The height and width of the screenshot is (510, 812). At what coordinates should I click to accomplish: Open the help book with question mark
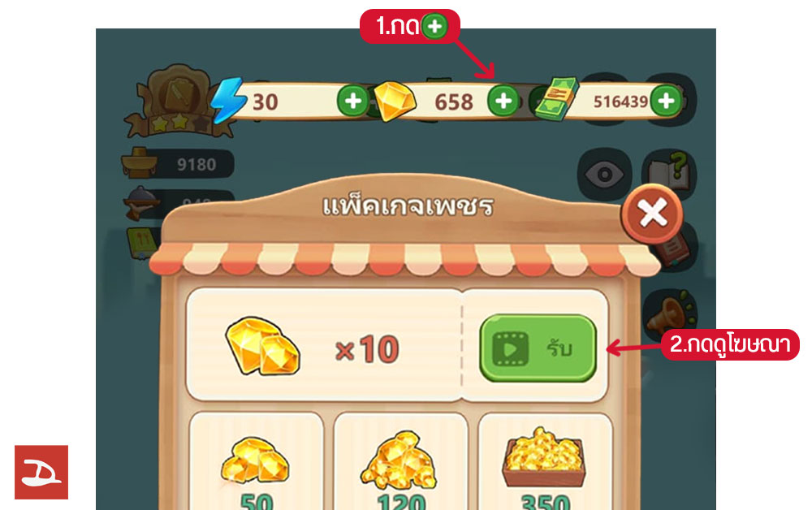click(x=670, y=171)
